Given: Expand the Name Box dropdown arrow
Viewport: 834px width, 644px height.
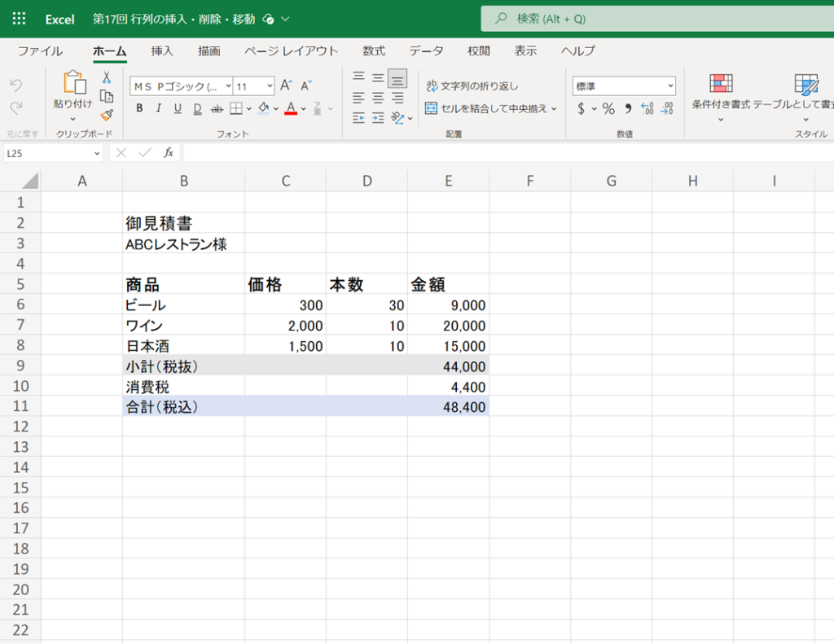Looking at the screenshot, I should tap(97, 152).
